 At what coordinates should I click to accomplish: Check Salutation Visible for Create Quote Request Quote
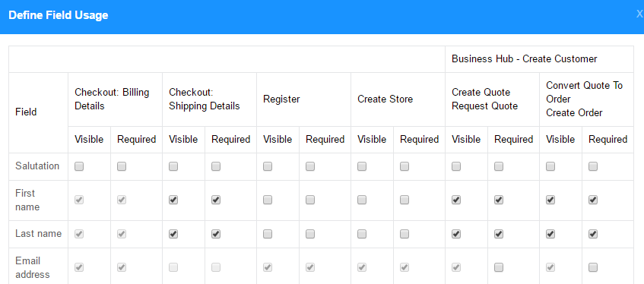click(456, 166)
